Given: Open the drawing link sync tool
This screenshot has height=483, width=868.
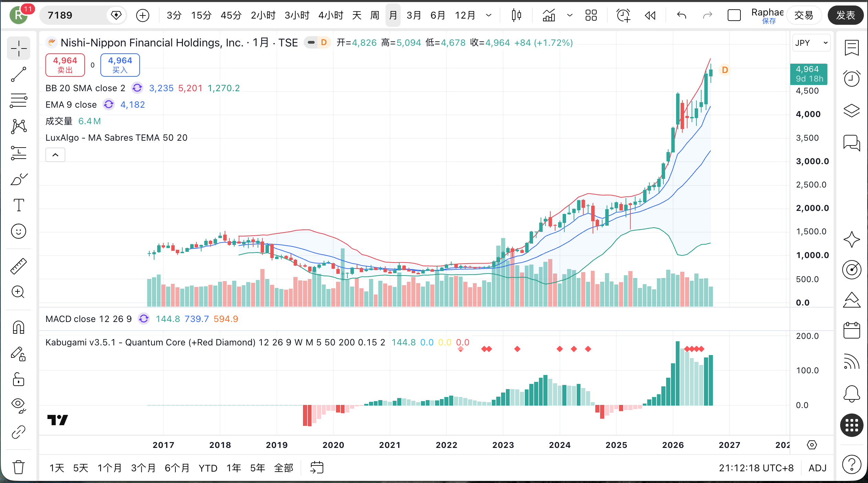Looking at the screenshot, I should [19, 432].
